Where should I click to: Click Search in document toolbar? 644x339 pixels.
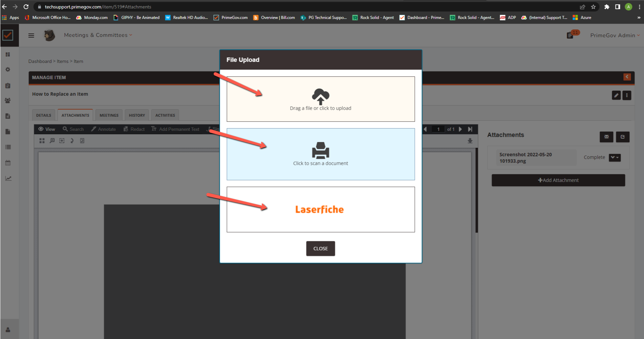73,129
